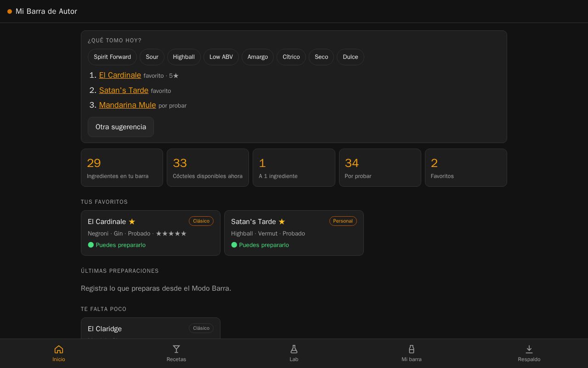Toggle the Spirit Forward filter chip
The height and width of the screenshot is (368, 588).
coord(112,57)
